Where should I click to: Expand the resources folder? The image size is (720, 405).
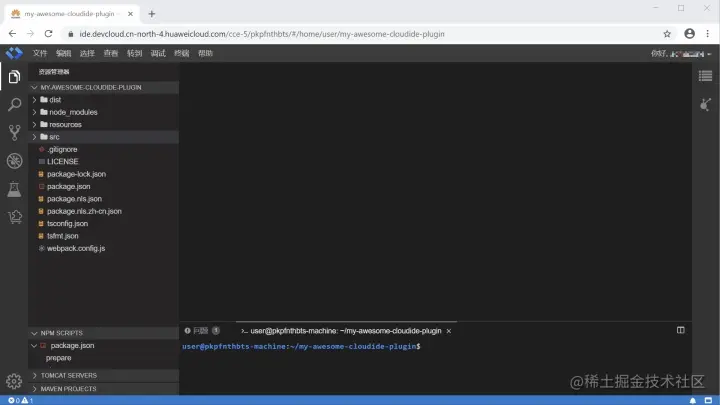click(x=34, y=124)
